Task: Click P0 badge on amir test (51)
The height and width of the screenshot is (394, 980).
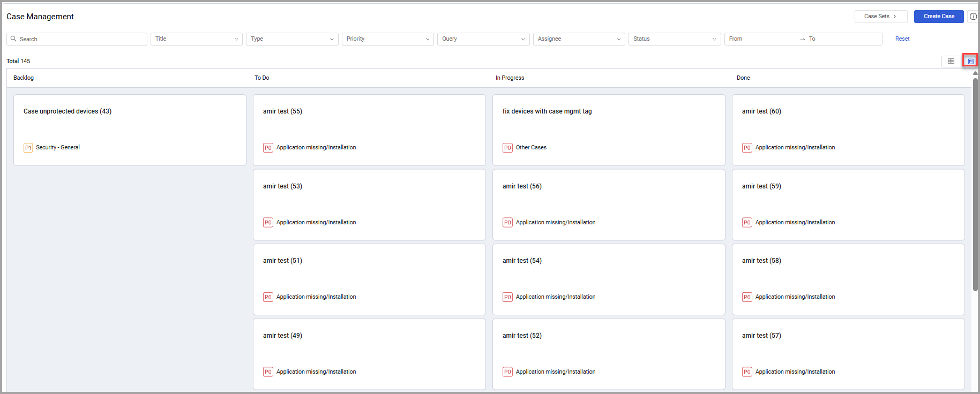Action: coord(268,297)
